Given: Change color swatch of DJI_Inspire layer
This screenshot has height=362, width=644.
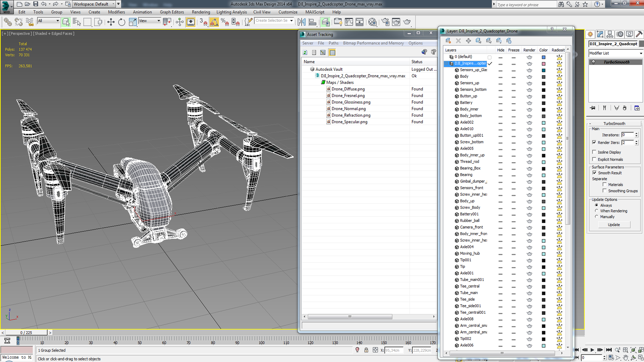Looking at the screenshot, I should click(x=543, y=64).
